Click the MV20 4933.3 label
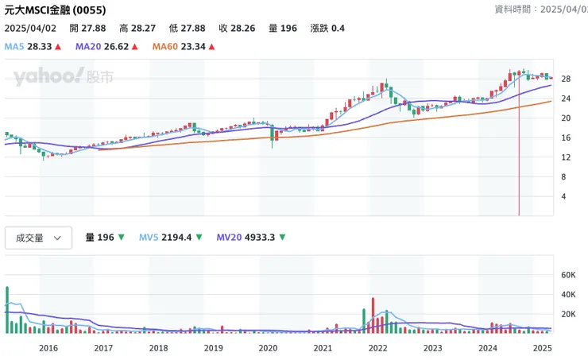The image size is (588, 364). (x=246, y=237)
